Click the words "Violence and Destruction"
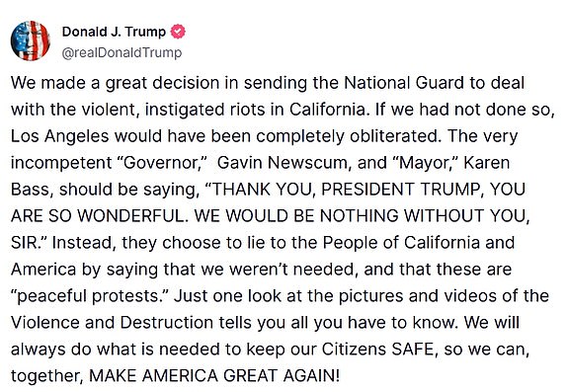The image size is (567, 392). (112, 323)
